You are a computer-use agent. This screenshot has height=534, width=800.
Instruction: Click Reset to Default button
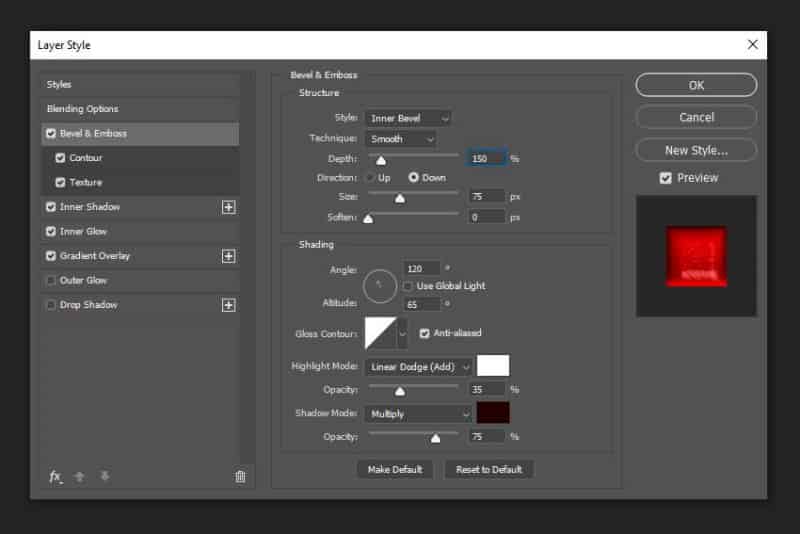(x=489, y=470)
